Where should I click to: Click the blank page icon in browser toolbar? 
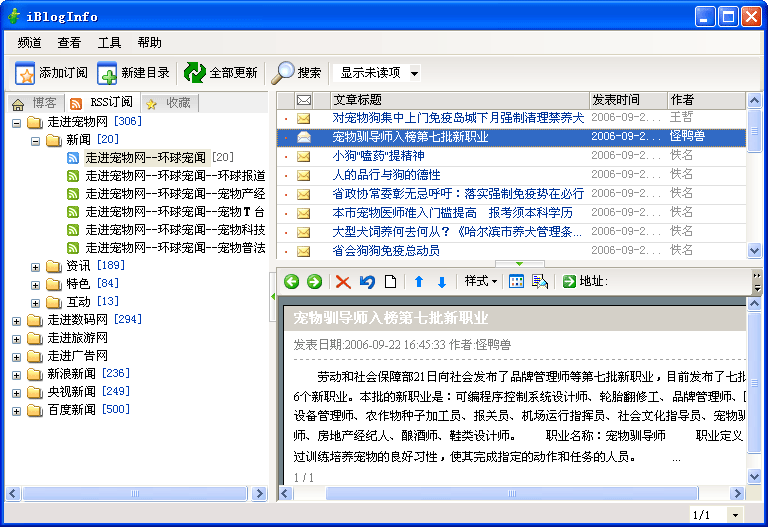tap(390, 282)
